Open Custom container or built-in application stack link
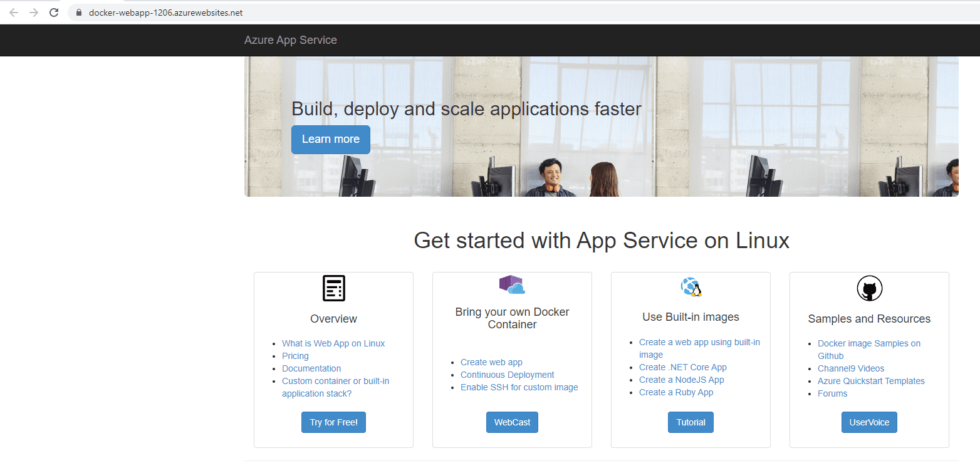This screenshot has width=980, height=468. coord(335,387)
